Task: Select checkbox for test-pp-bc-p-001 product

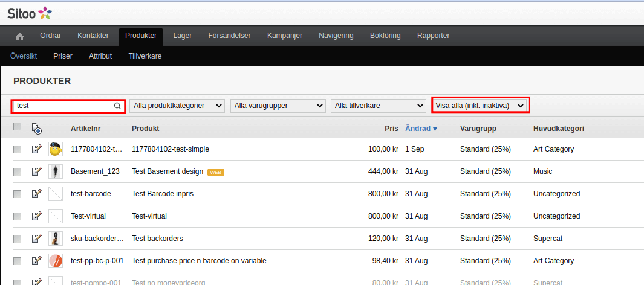Action: [18, 261]
